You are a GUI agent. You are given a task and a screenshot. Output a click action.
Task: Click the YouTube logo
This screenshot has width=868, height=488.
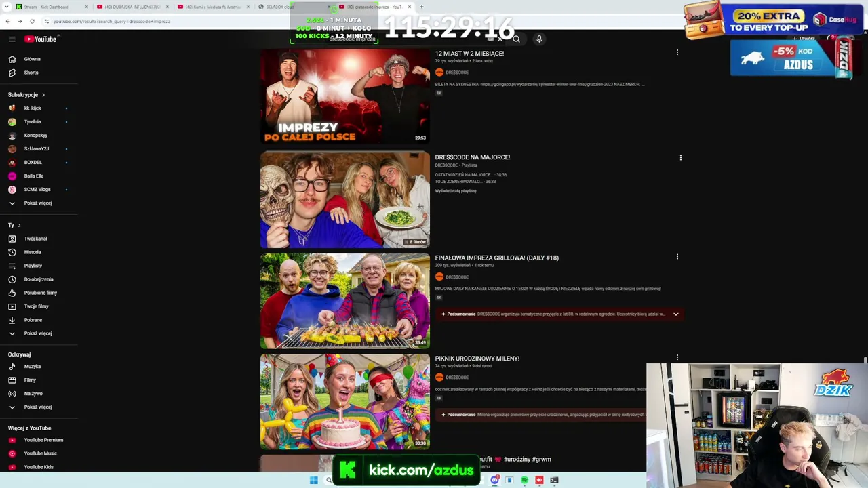click(x=41, y=39)
